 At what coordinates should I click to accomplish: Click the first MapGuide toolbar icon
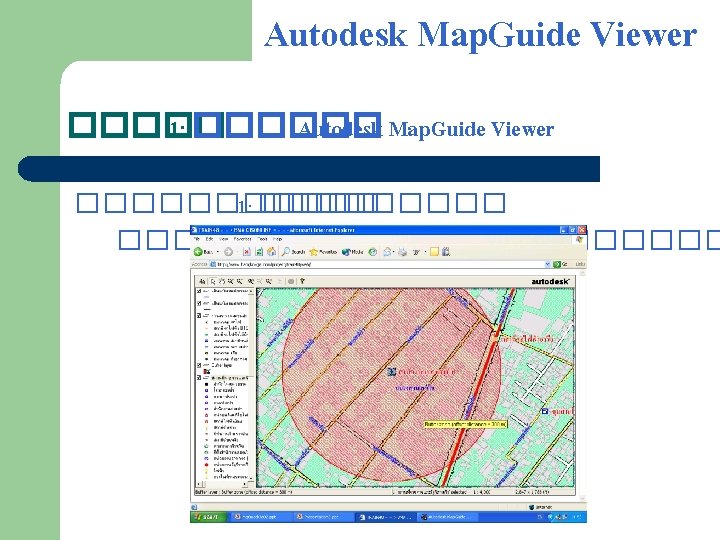click(202, 281)
